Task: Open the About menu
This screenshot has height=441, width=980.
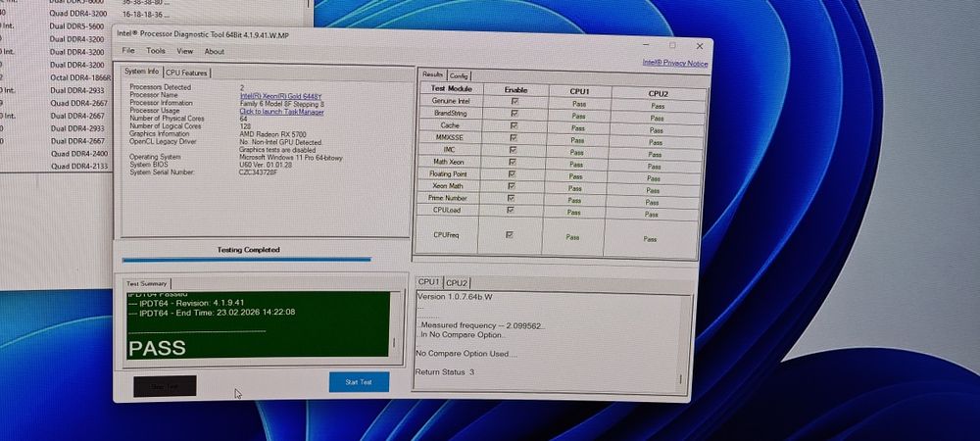Action: pyautogui.click(x=215, y=52)
